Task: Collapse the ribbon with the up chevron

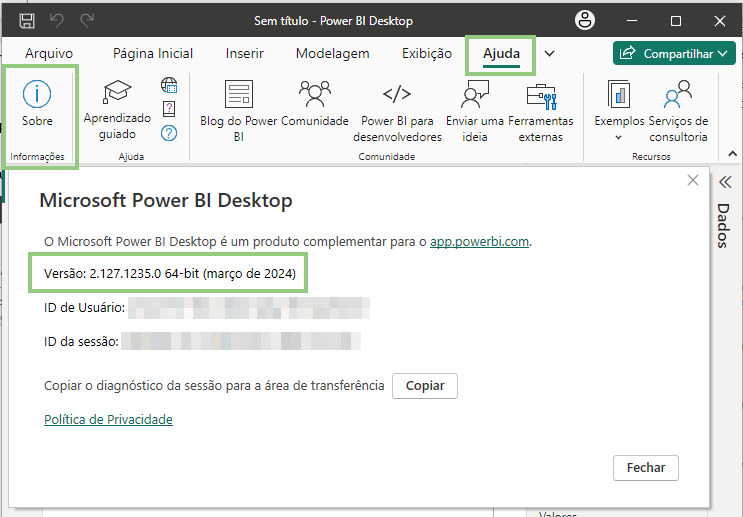Action: click(x=733, y=154)
